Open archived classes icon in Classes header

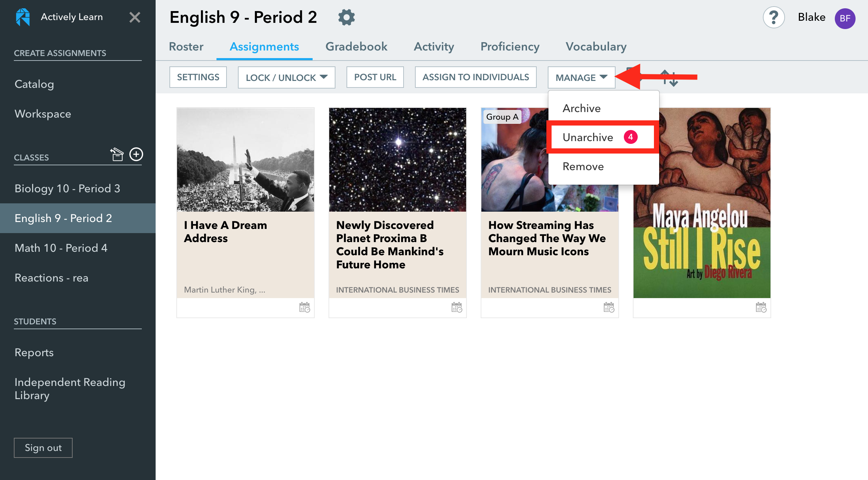(x=117, y=154)
